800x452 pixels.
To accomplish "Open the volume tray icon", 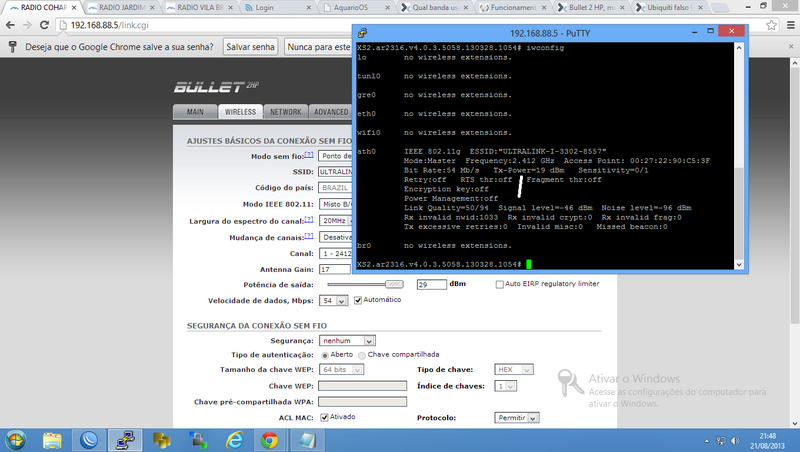I will pyautogui.click(x=735, y=441).
